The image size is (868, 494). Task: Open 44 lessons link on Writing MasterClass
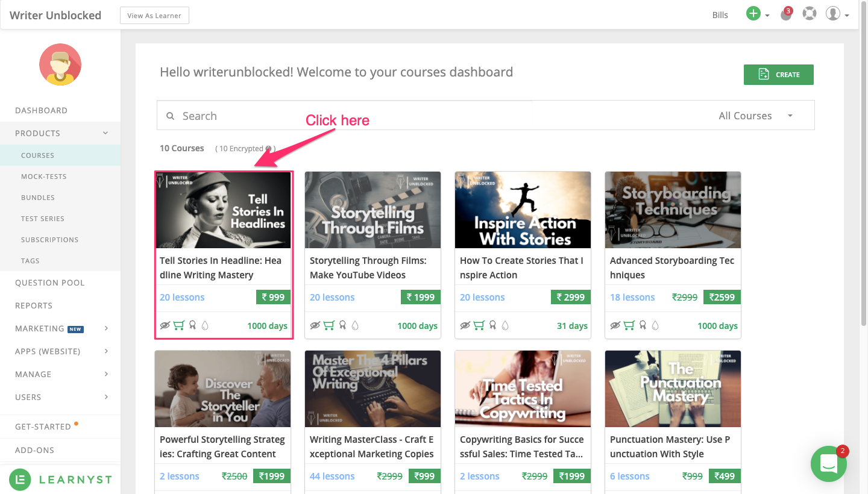pos(332,476)
